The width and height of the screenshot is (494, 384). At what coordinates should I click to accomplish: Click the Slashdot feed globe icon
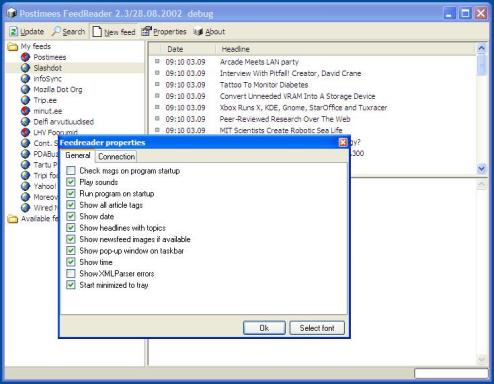coord(25,68)
